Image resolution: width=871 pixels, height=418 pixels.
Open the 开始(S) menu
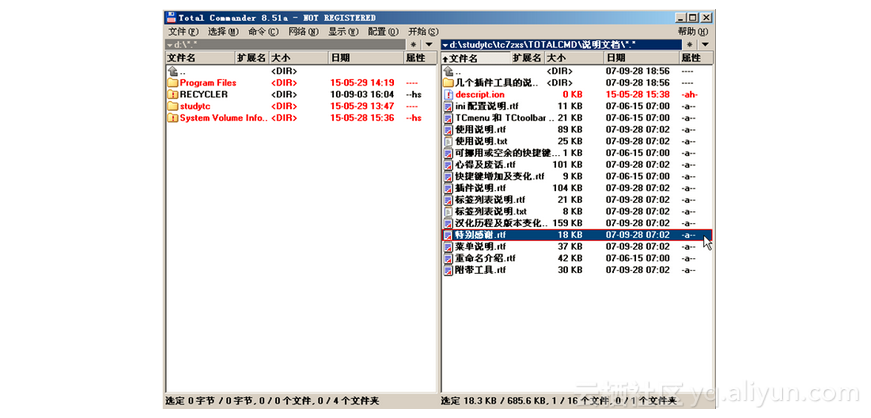(423, 32)
